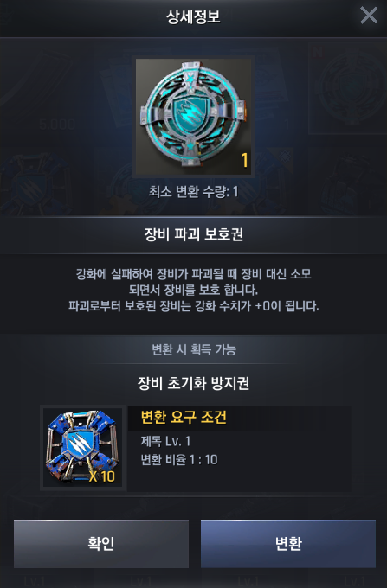Start conversion with the 변환 button
Viewport: 387px width, 588px height.
288,543
